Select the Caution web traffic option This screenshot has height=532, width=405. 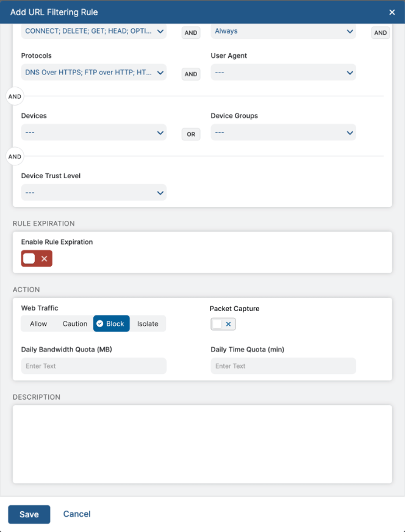74,323
